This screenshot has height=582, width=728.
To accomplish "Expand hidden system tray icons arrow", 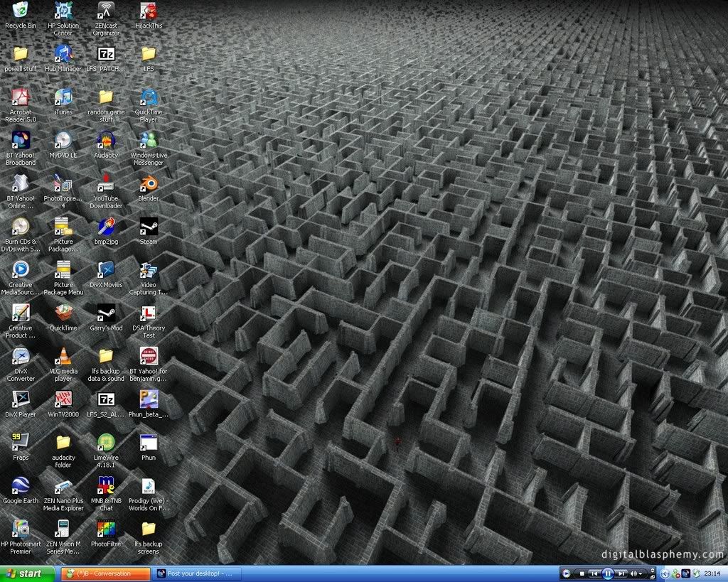I will pyautogui.click(x=665, y=573).
